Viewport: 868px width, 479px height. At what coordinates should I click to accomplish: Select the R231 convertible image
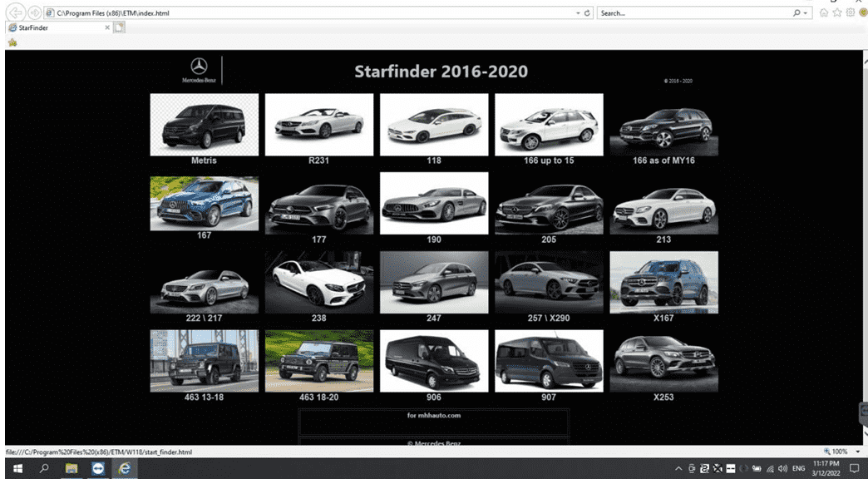[319, 125]
